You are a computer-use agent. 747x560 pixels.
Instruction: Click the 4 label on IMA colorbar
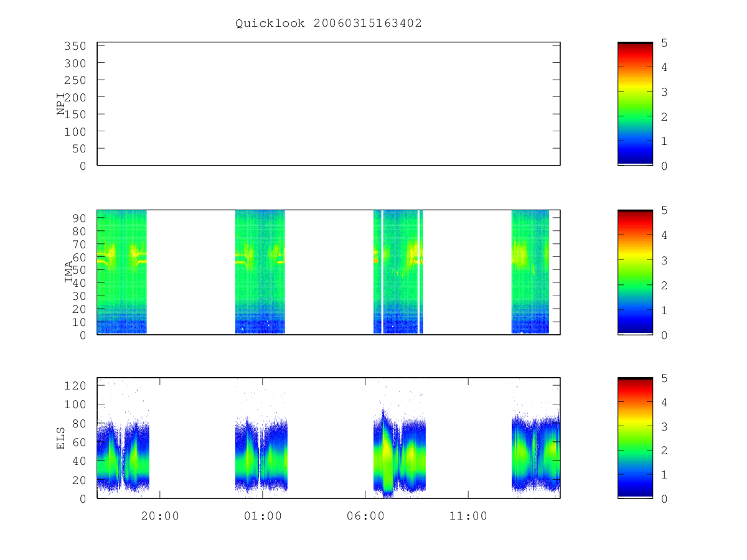tap(665, 235)
